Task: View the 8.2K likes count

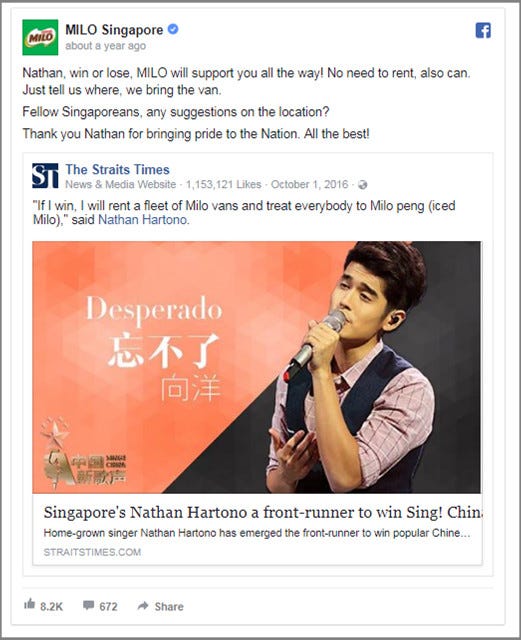Action: [x=51, y=607]
